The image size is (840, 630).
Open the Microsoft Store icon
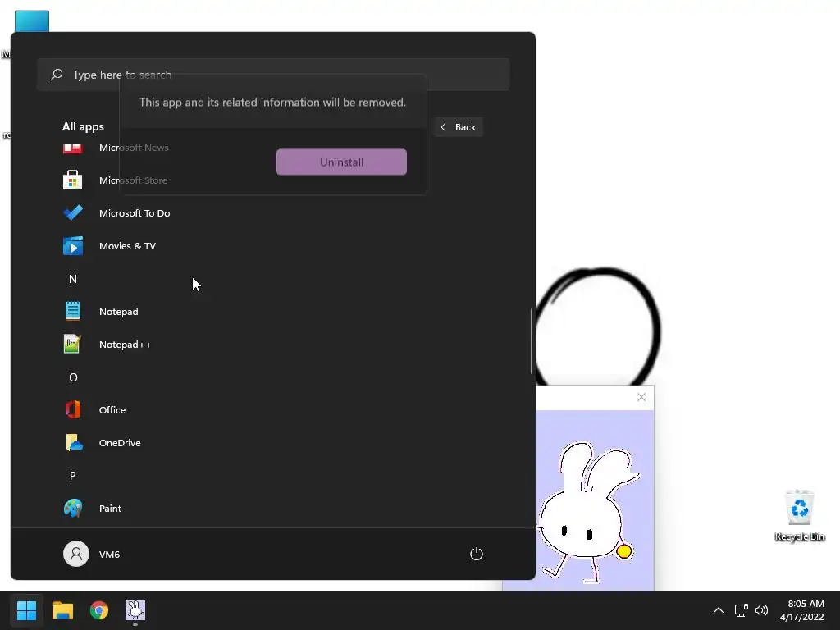tap(73, 180)
